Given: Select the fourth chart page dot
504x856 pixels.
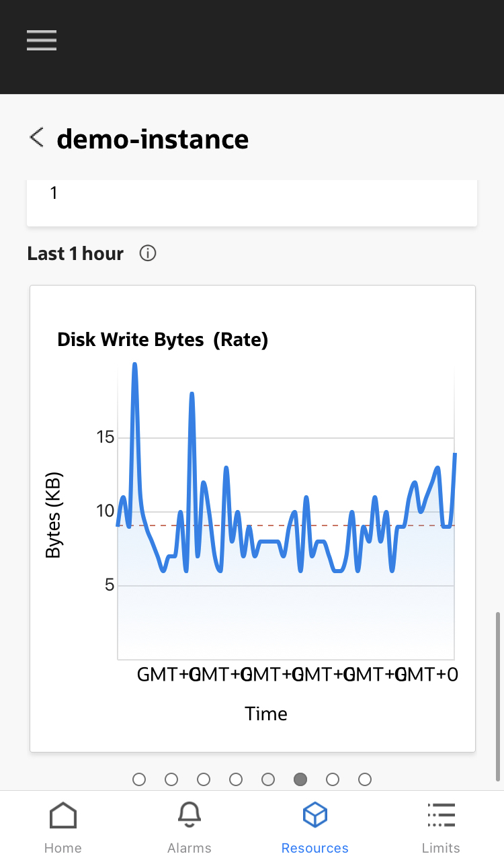Looking at the screenshot, I should (x=236, y=779).
